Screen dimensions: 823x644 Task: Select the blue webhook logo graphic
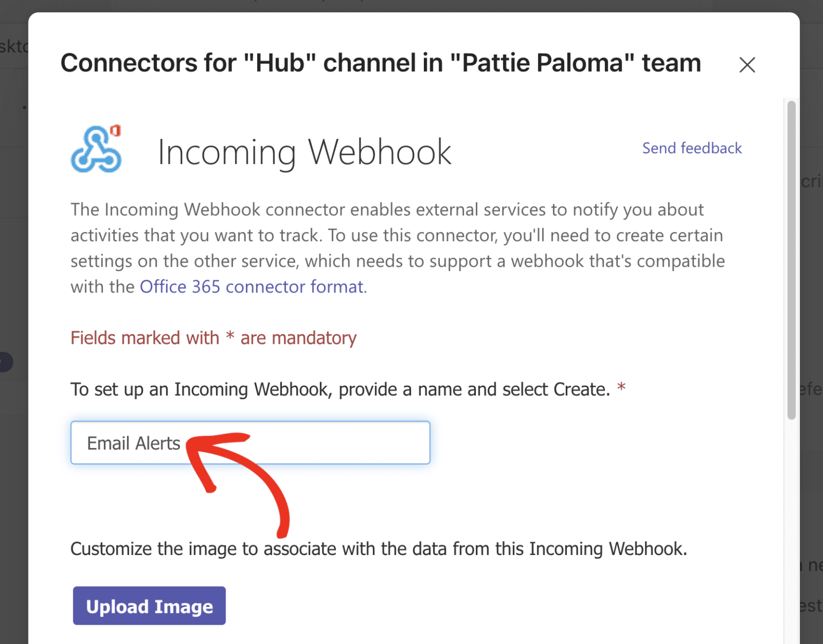95,153
